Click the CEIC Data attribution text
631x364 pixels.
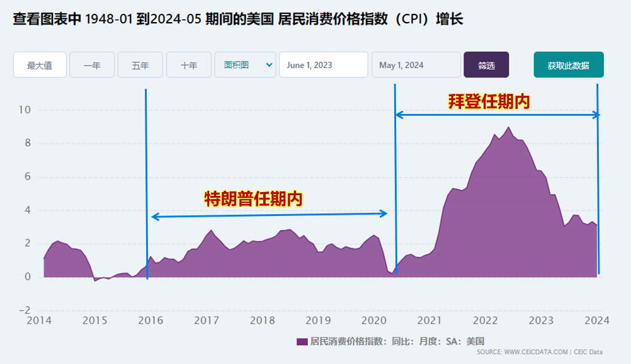[587, 352]
